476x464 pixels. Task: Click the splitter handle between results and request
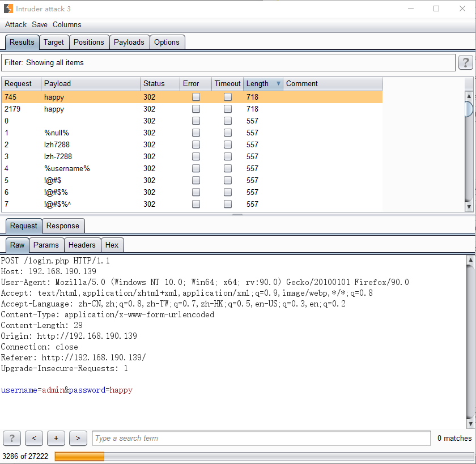237,215
